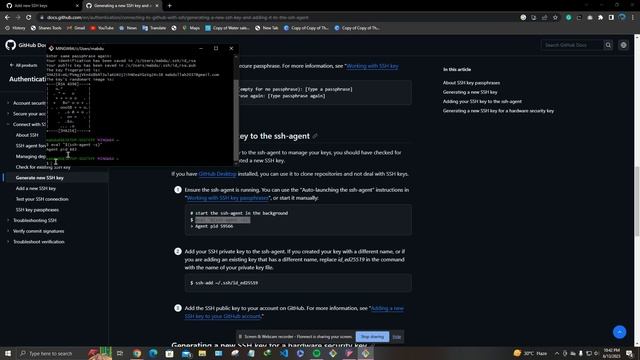This screenshot has width=640, height=360.
Task: Open the share page icon in address bar
Action: [544, 18]
